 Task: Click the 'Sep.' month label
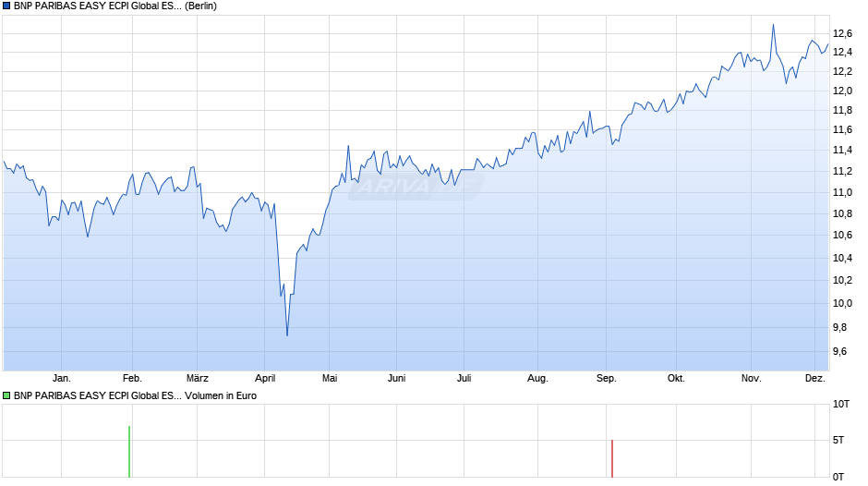pyautogui.click(x=606, y=379)
